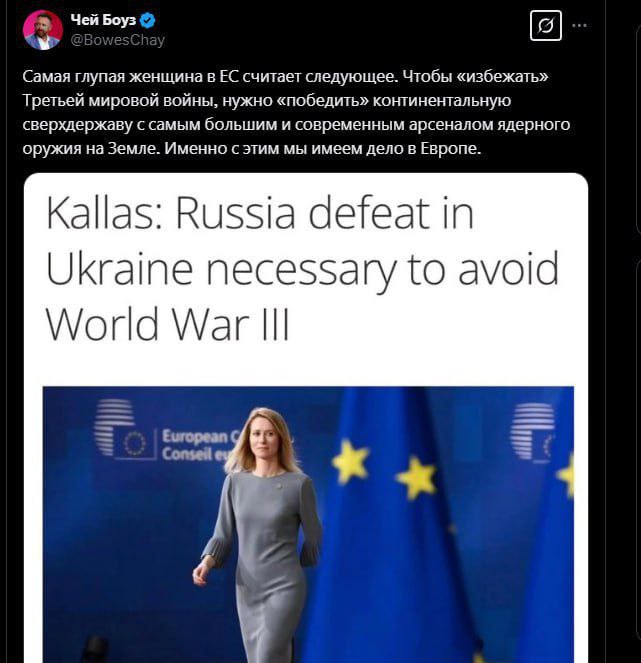Click the partial Council logo on right
This screenshot has width=641, height=663.
point(533,431)
